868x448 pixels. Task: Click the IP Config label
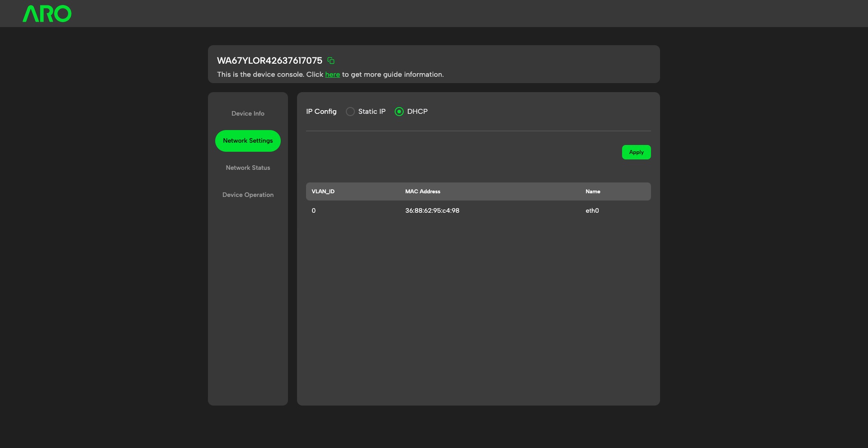click(321, 112)
